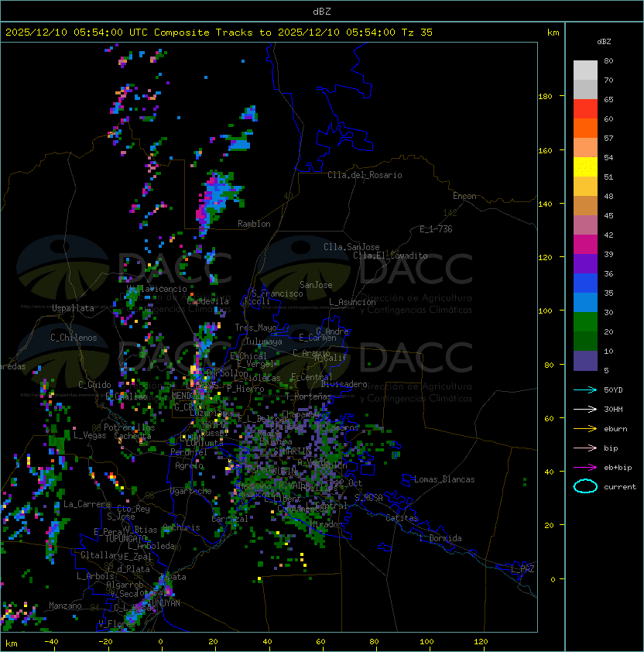Click the '57' value on color scale
The width and height of the screenshot is (644, 652).
point(608,138)
